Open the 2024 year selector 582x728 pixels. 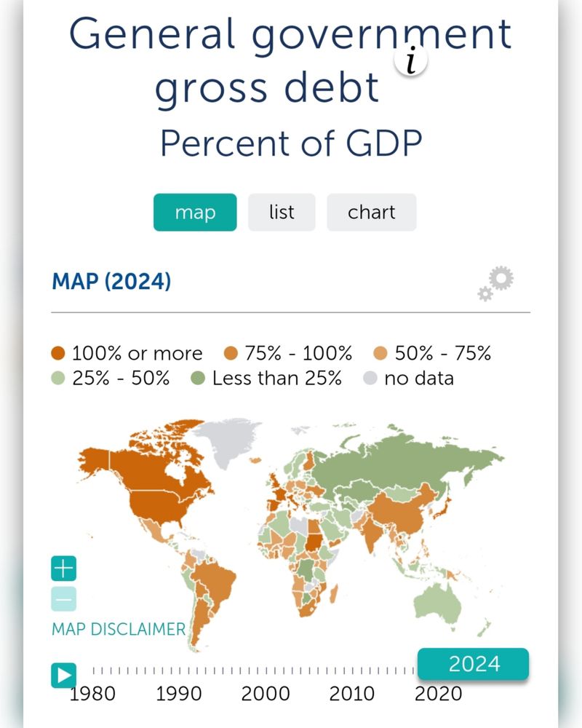click(x=474, y=663)
